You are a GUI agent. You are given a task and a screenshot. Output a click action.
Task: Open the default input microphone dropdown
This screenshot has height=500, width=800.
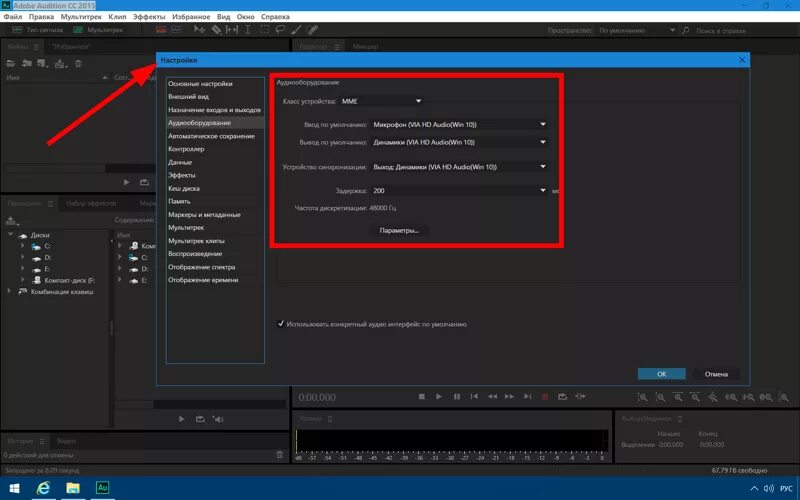click(x=459, y=124)
